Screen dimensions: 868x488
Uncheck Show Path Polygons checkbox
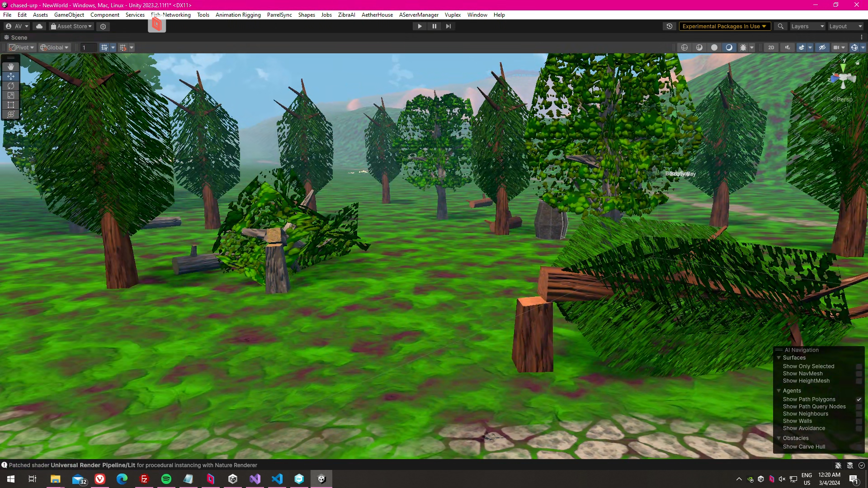[859, 399]
